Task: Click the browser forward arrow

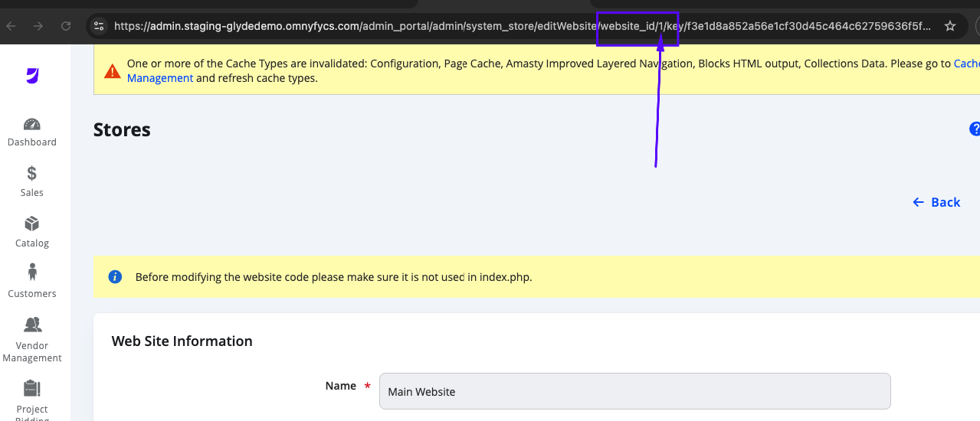Action: click(38, 26)
